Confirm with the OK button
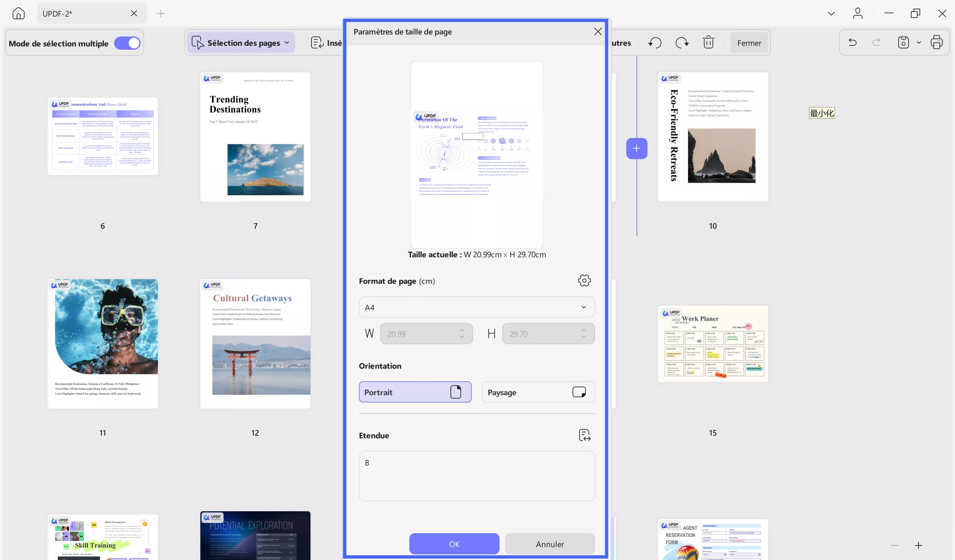The image size is (955, 560). click(x=454, y=544)
